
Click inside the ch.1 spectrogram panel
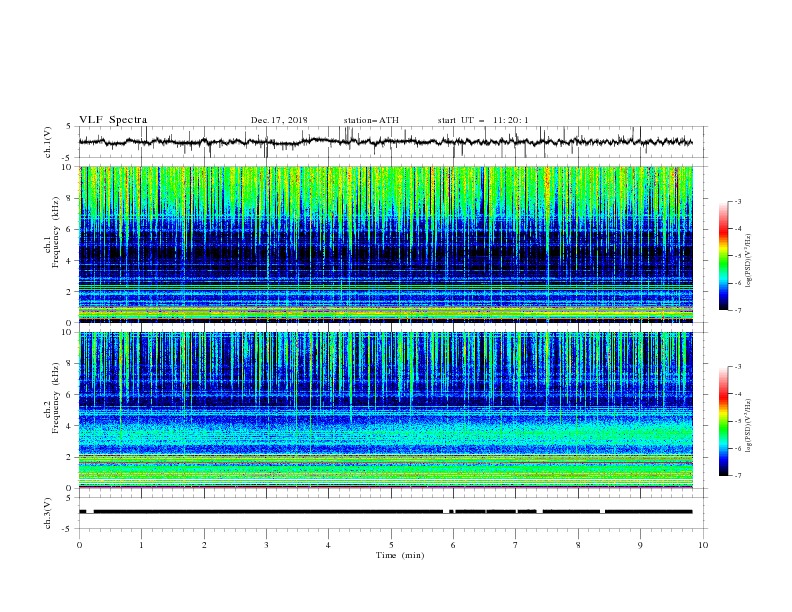[x=386, y=244]
